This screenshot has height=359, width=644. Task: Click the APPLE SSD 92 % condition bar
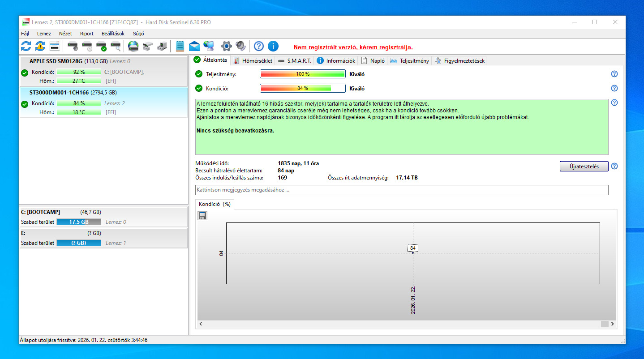(79, 72)
